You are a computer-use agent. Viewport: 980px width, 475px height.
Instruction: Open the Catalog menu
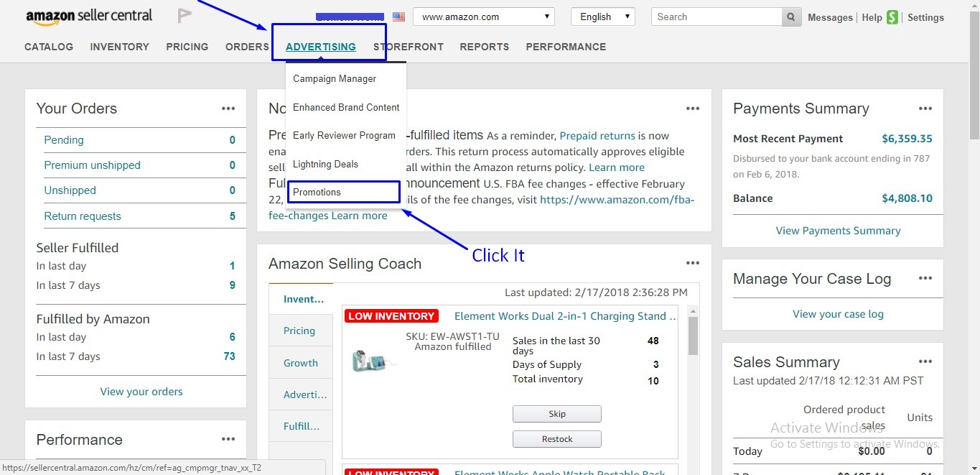click(x=49, y=47)
